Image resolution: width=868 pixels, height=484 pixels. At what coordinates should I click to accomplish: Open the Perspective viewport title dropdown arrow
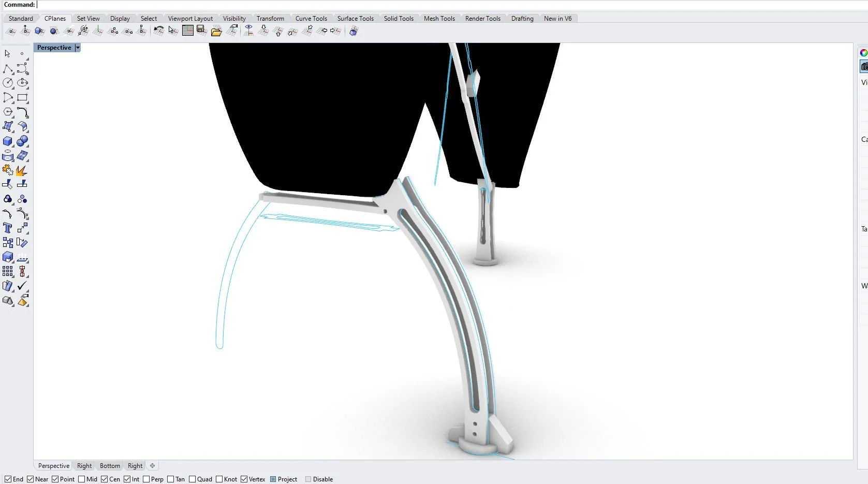click(x=78, y=48)
